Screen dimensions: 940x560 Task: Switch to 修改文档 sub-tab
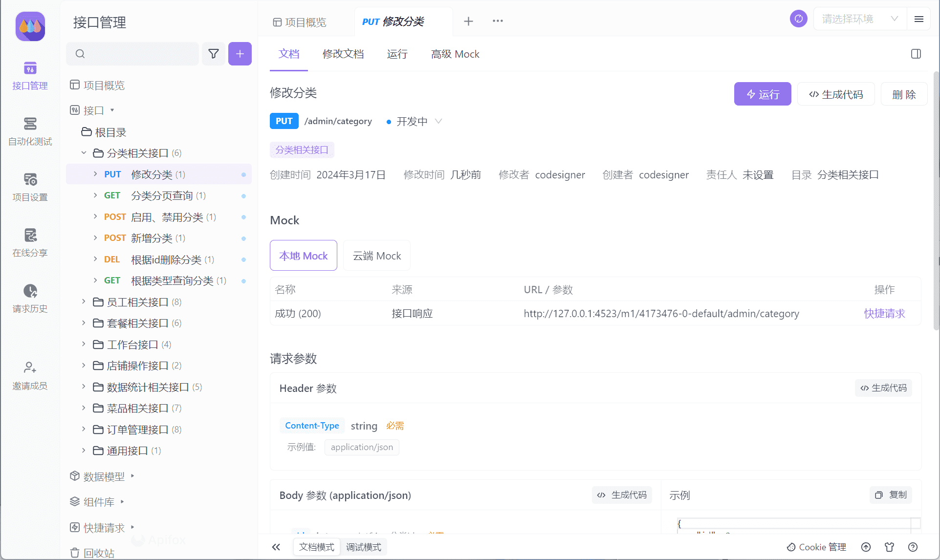[343, 54]
